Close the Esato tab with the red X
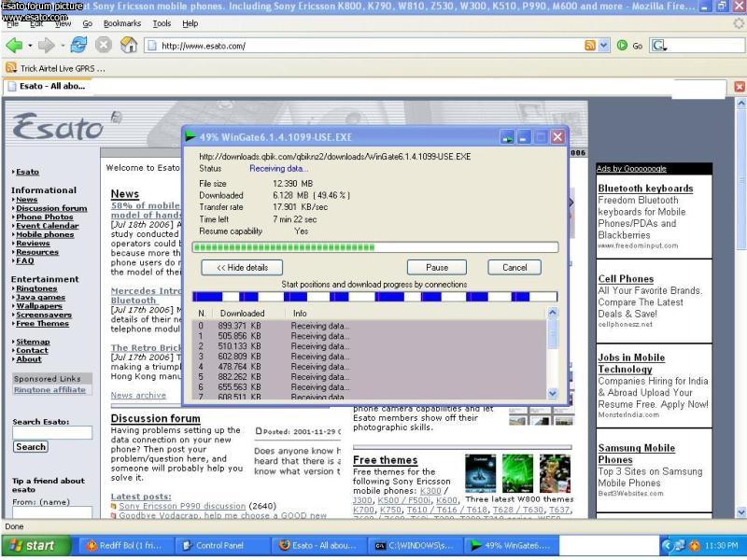This screenshot has height=560, width=747. coord(740,86)
